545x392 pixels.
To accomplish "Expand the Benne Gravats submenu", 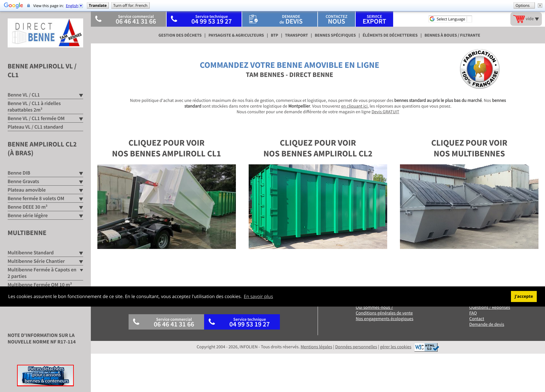I will coord(81,182).
